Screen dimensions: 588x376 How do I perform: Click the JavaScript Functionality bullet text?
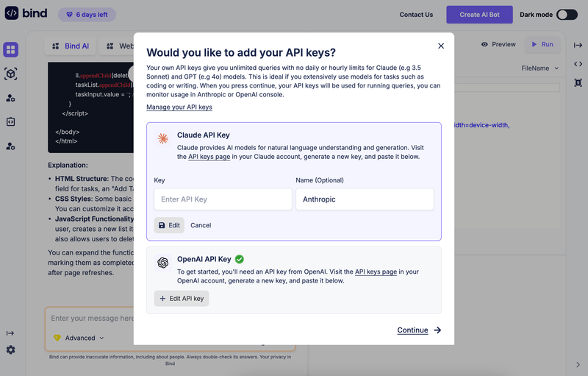point(94,219)
